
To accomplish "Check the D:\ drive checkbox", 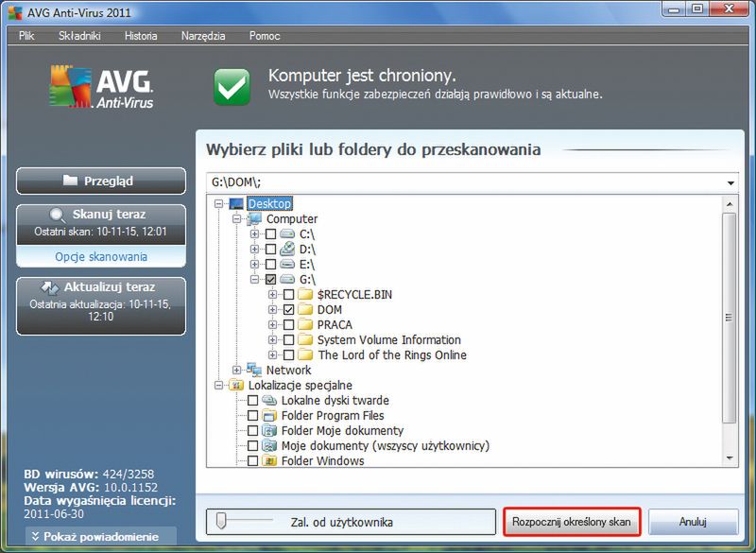I will click(x=271, y=250).
